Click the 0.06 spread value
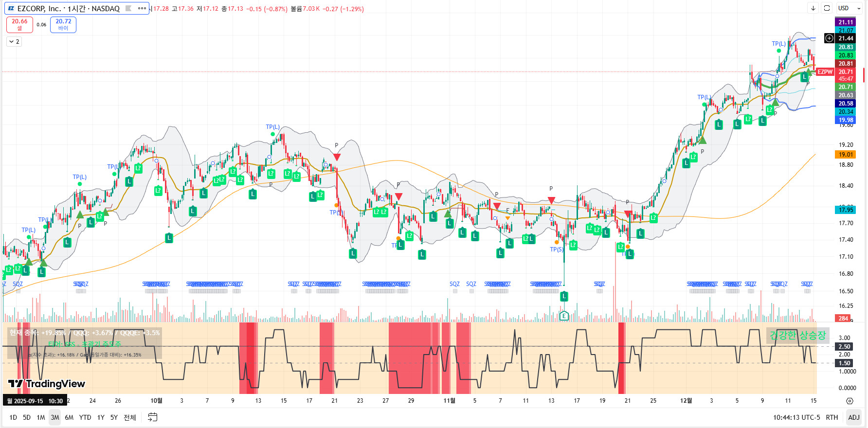This screenshot has height=428, width=868. [x=41, y=25]
